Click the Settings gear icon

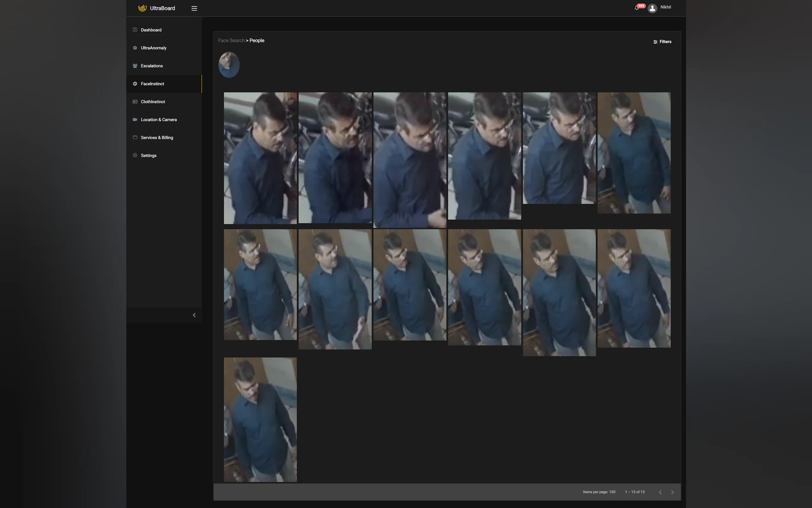pyautogui.click(x=135, y=155)
